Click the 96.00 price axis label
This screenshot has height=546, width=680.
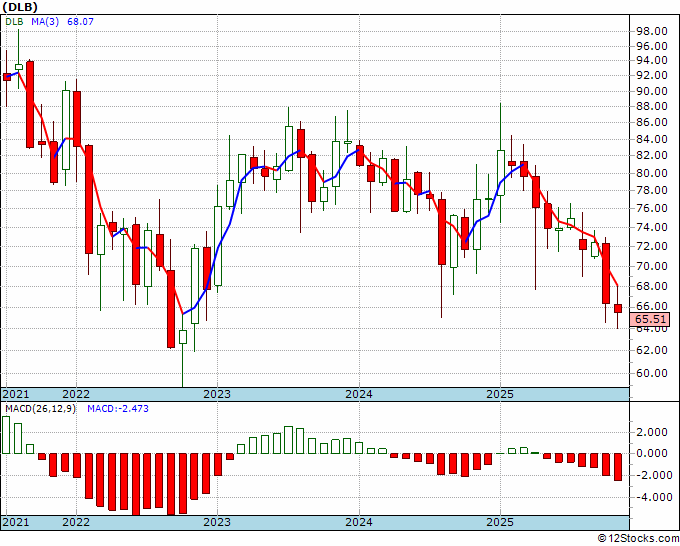coord(651,46)
